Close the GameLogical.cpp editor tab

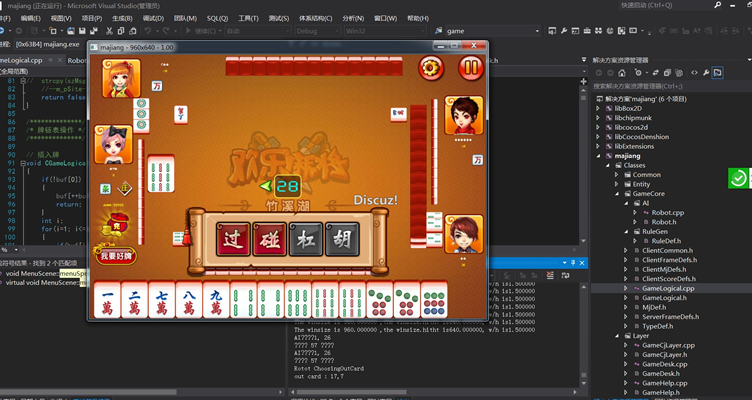click(60, 60)
